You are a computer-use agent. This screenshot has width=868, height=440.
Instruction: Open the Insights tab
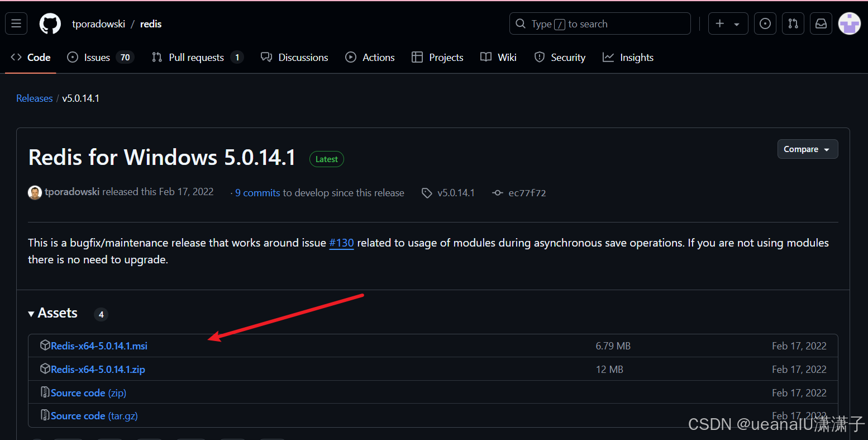(x=628, y=57)
